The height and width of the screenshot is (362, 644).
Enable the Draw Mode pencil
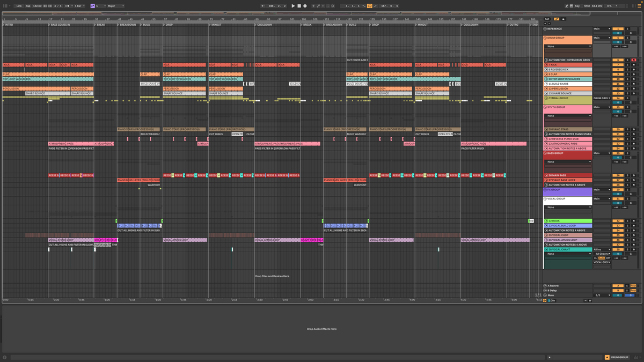(x=567, y=5)
